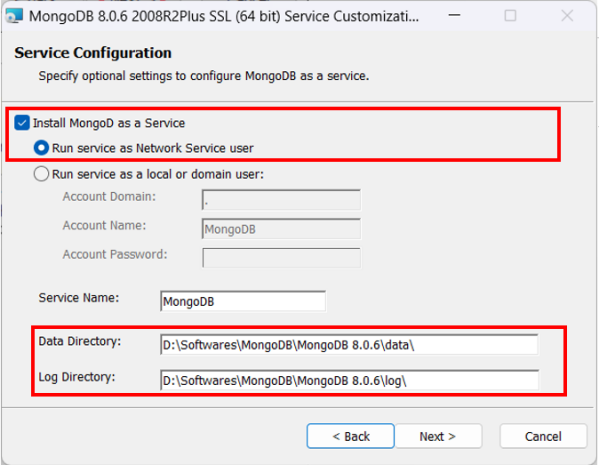Click the Log Directory path field

[x=349, y=380]
